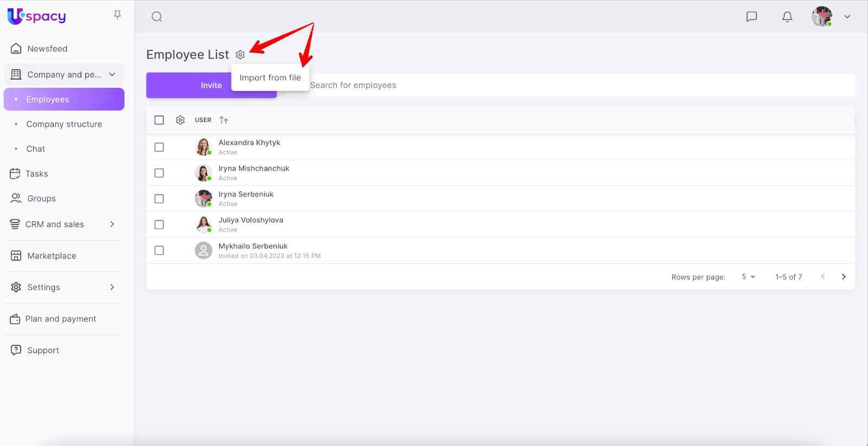Open Company structure in sidebar

click(x=64, y=124)
